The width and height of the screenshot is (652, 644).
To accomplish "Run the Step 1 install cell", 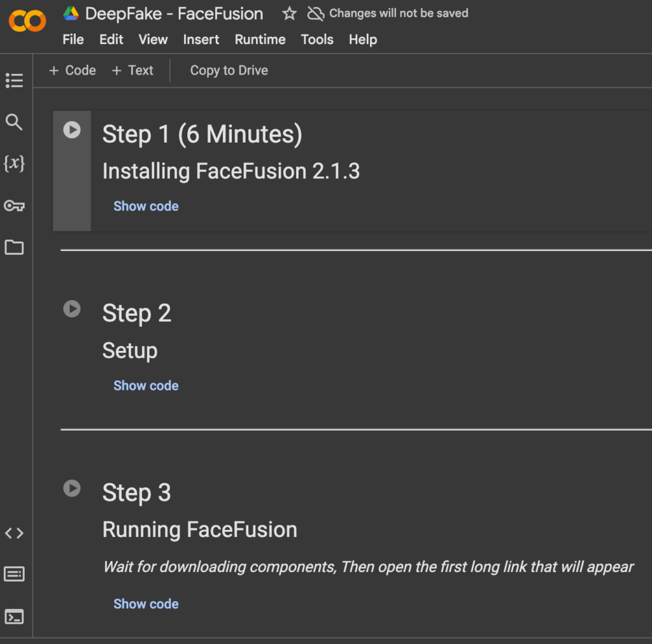I will tap(72, 130).
